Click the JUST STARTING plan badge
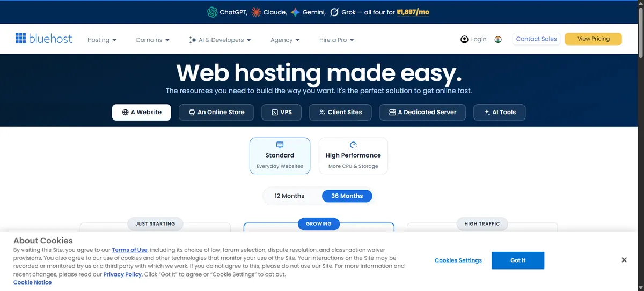Image resolution: width=644 pixels, height=291 pixels. [x=155, y=223]
